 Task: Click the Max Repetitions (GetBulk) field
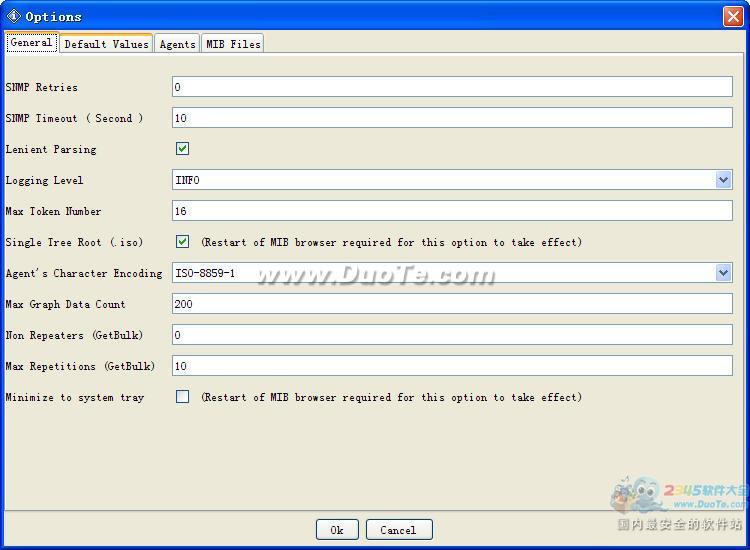[452, 366]
